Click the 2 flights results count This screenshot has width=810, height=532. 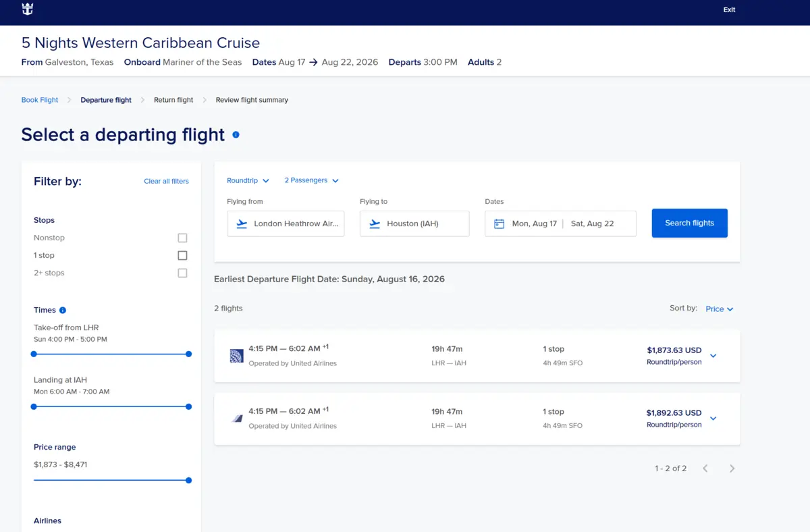[228, 309]
